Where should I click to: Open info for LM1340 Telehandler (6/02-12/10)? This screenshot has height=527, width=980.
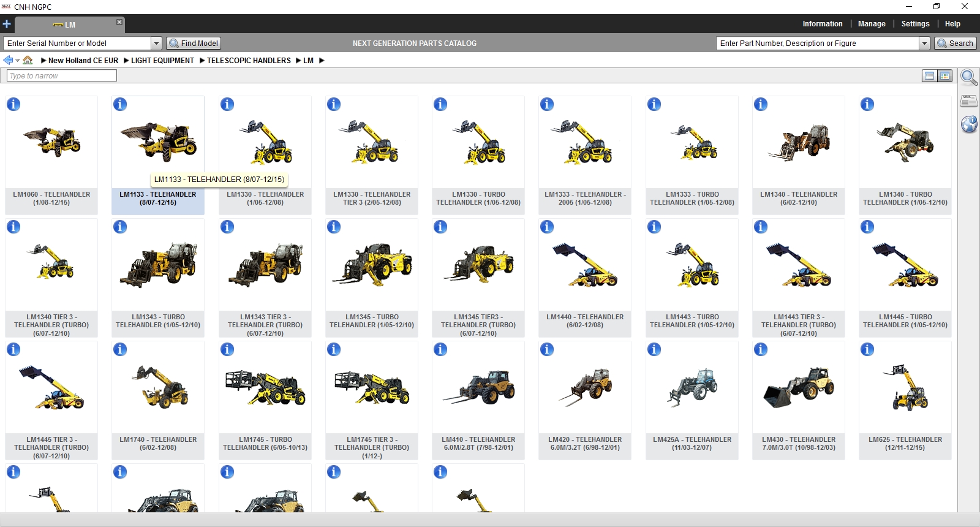[x=761, y=104]
